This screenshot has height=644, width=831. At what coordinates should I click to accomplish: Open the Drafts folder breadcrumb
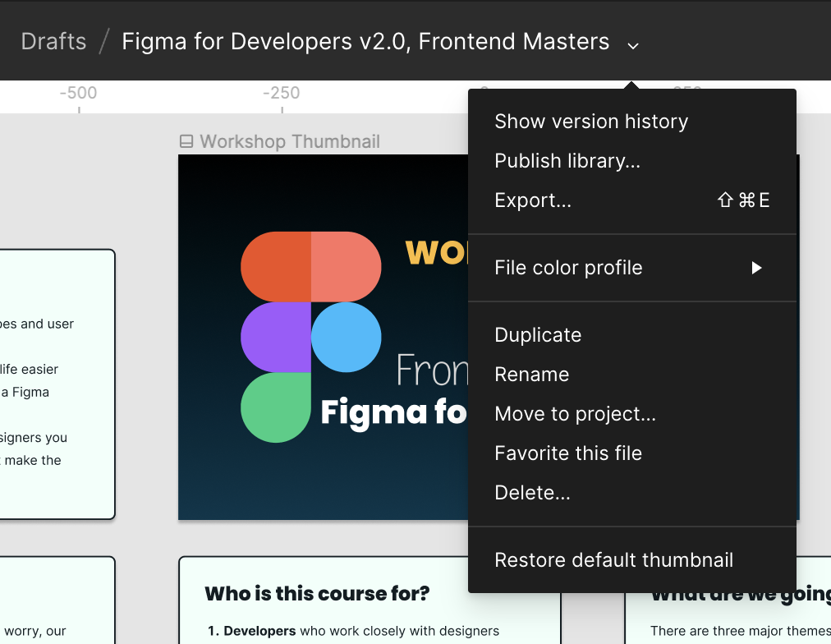click(x=53, y=40)
